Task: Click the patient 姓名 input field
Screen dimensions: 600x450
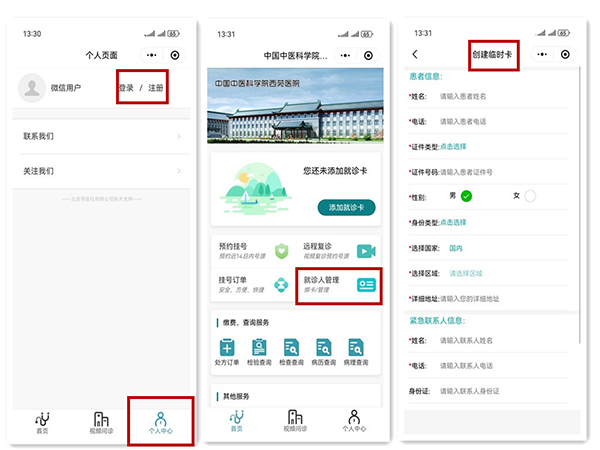Action: [500, 96]
